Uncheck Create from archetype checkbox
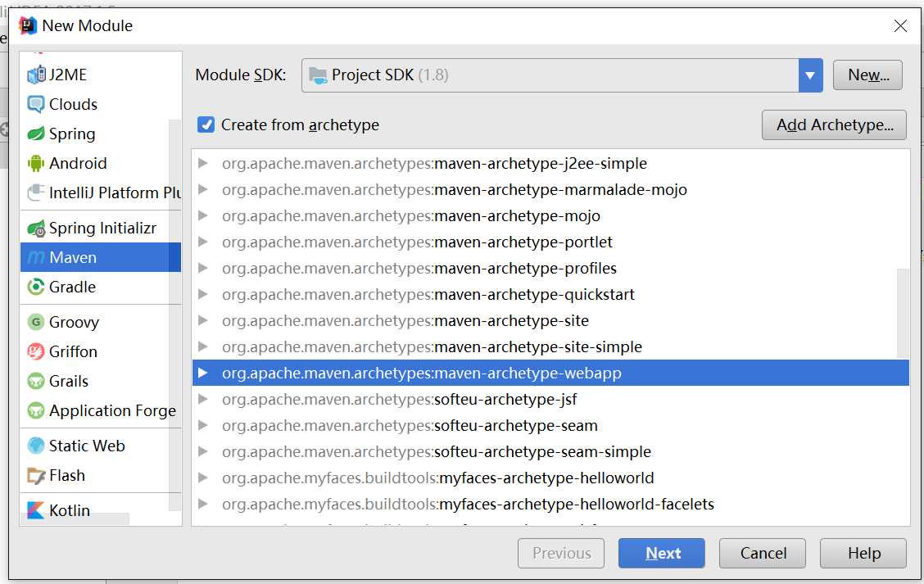The width and height of the screenshot is (924, 584). (x=206, y=124)
